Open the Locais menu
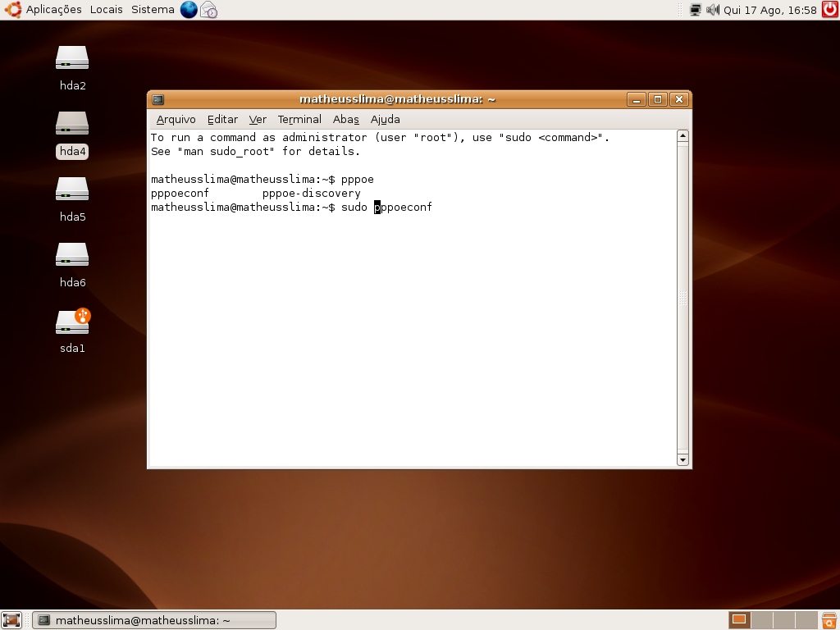 click(106, 10)
